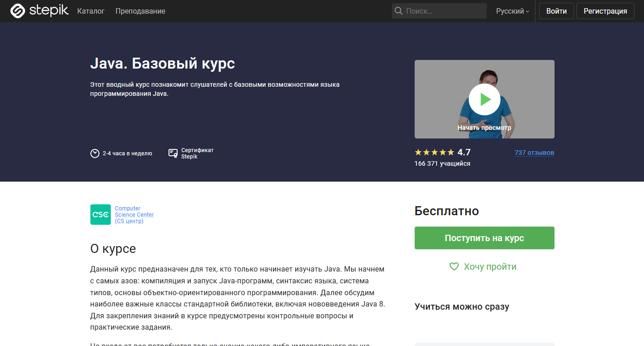The image size is (644, 346).
Task: Follow the Computer Science Center link
Action: 134,214
